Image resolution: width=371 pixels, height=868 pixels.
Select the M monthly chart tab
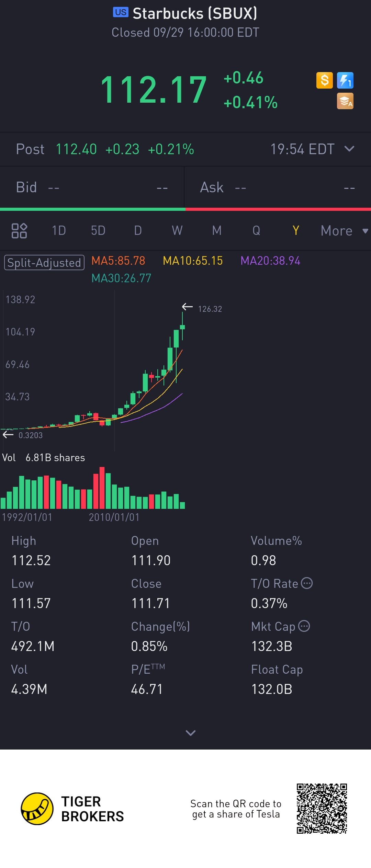(x=217, y=231)
